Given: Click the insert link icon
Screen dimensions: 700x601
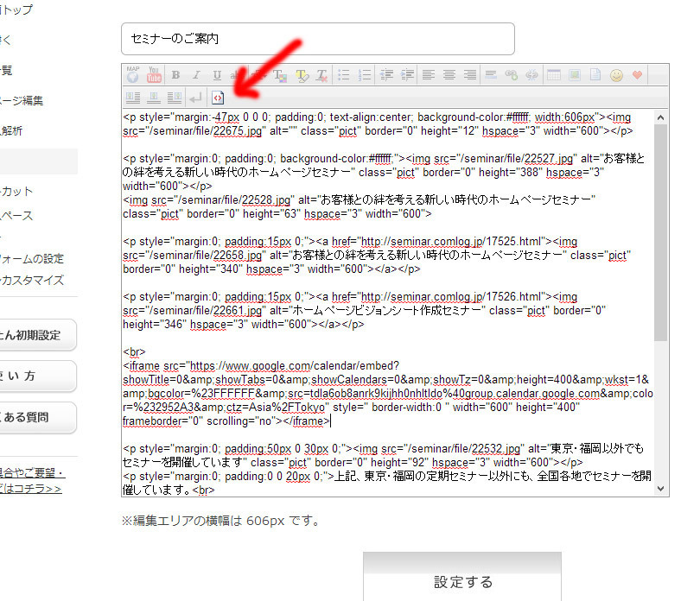Looking at the screenshot, I should pyautogui.click(x=512, y=75).
